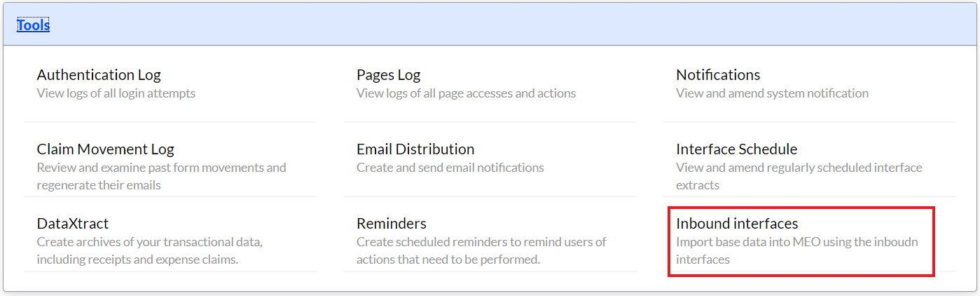
Task: Open the Reminders tool
Action: pyautogui.click(x=392, y=223)
